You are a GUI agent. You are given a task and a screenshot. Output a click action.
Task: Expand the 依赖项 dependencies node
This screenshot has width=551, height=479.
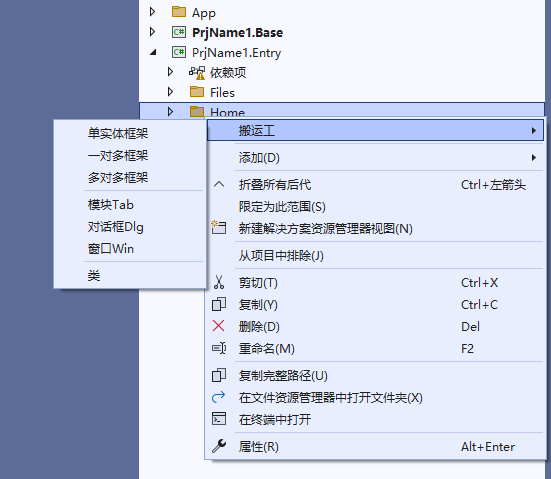170,72
